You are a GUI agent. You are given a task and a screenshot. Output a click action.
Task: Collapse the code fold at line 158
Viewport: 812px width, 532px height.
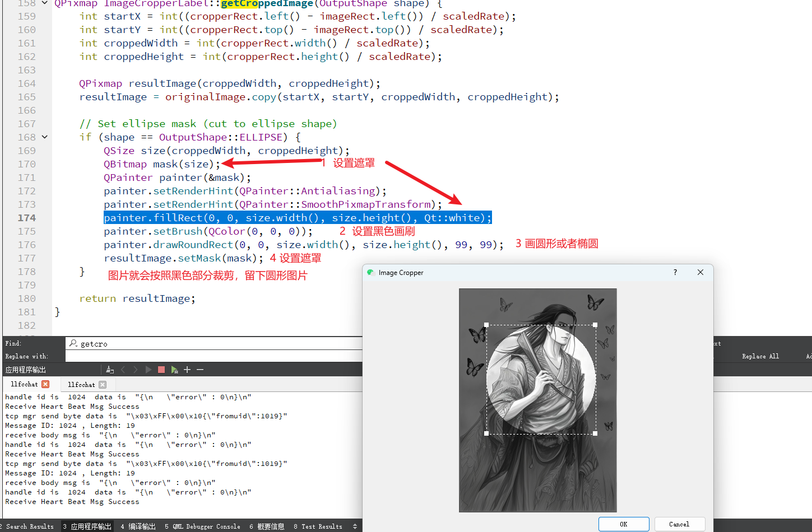pos(44,3)
